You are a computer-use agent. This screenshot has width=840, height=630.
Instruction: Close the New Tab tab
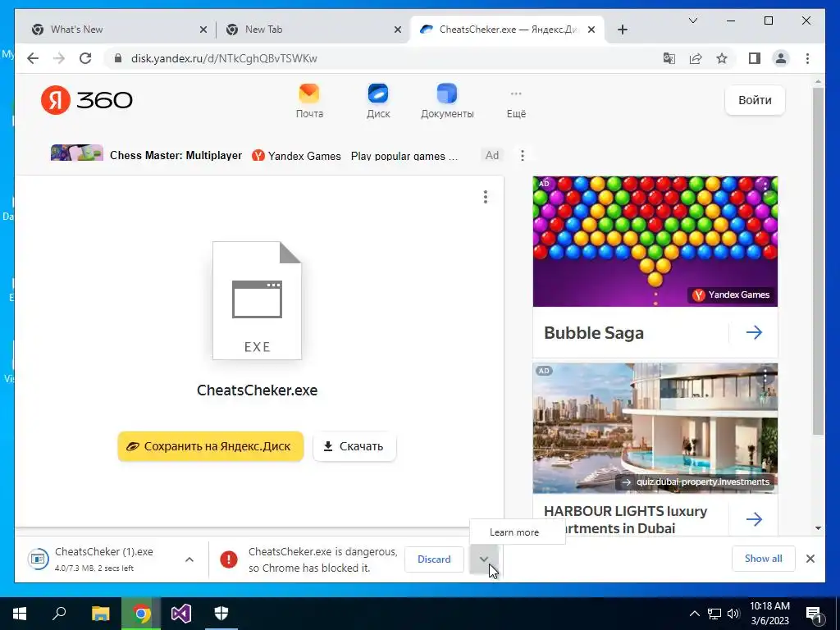coord(398,30)
